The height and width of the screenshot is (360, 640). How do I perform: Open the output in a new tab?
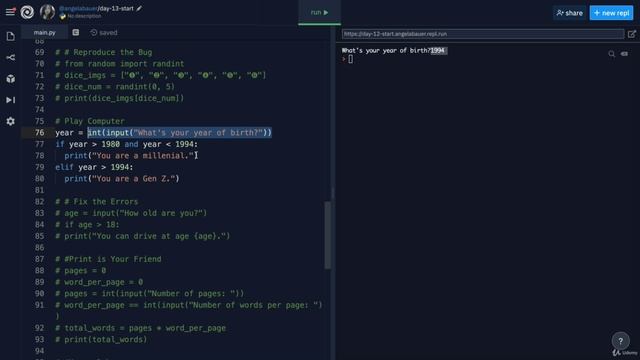(x=631, y=34)
